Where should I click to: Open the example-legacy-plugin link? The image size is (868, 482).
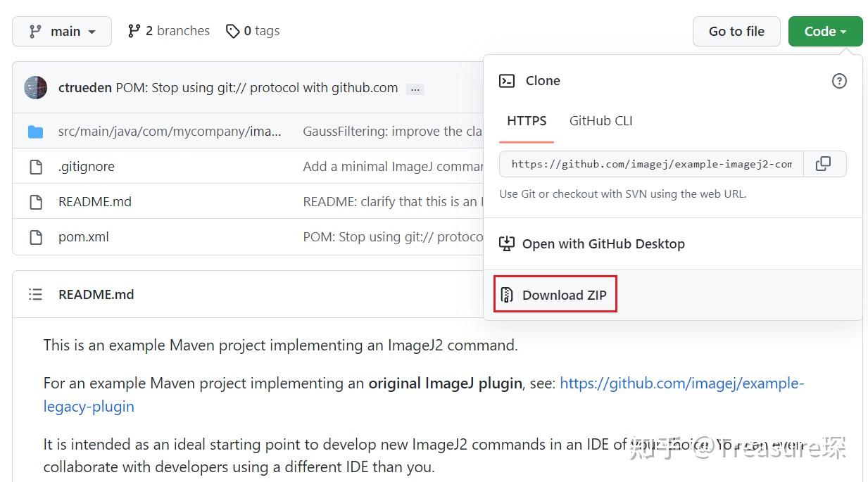(681, 383)
